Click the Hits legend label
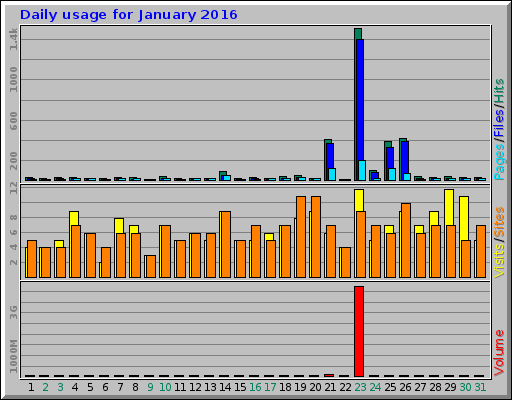Viewport: 512px width, 400px height. (x=499, y=91)
